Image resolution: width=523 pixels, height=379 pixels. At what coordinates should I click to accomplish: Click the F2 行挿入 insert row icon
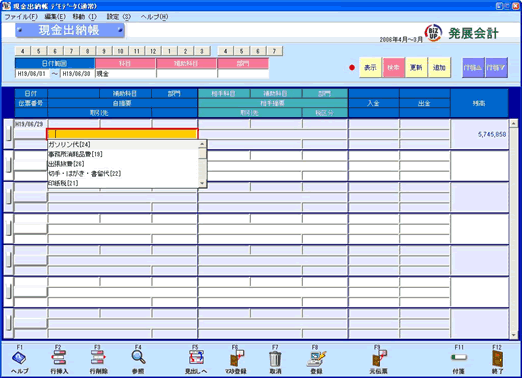[x=59, y=358]
